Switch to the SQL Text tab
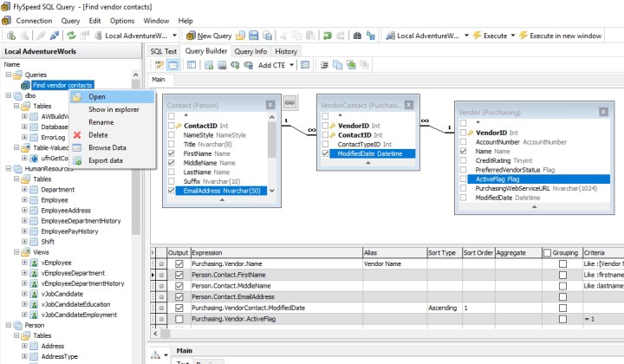Viewport: 624px width, 364px height. [163, 51]
